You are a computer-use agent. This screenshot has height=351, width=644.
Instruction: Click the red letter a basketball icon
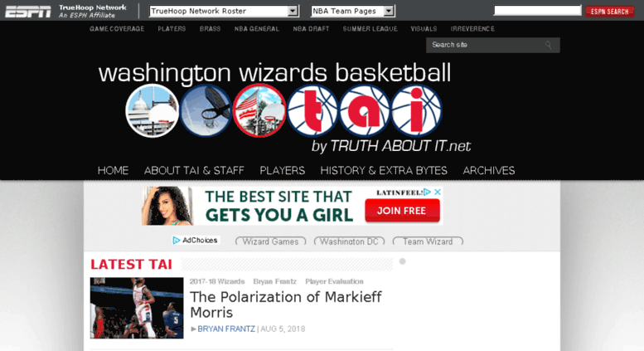tap(365, 110)
